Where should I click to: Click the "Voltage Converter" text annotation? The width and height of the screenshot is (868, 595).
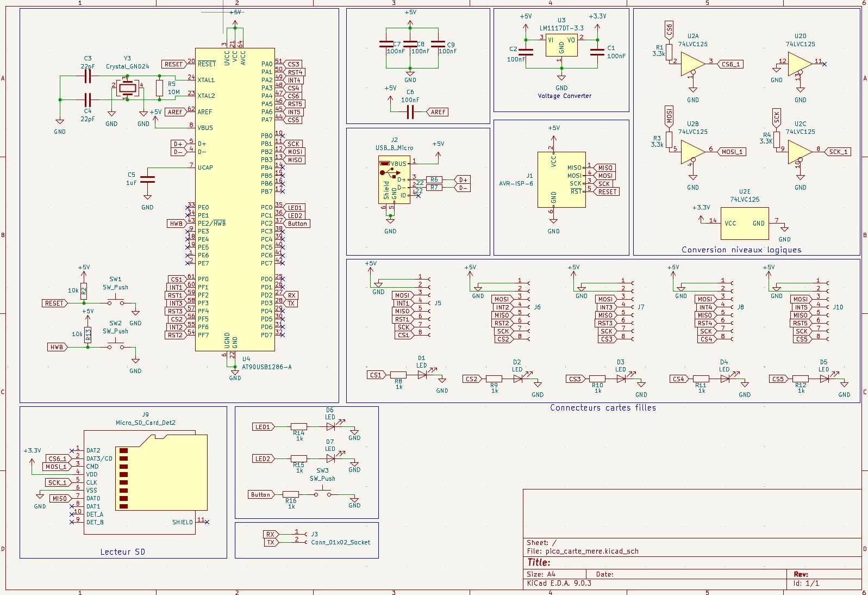pos(564,96)
